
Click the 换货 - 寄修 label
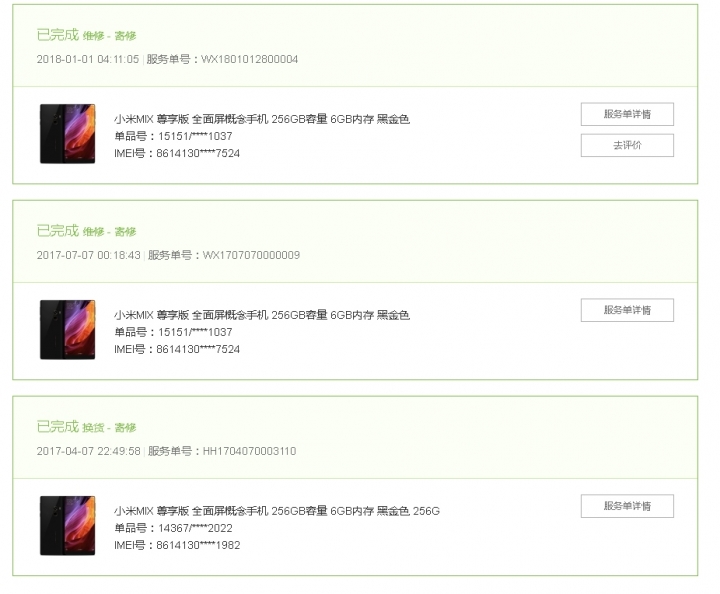coord(109,428)
